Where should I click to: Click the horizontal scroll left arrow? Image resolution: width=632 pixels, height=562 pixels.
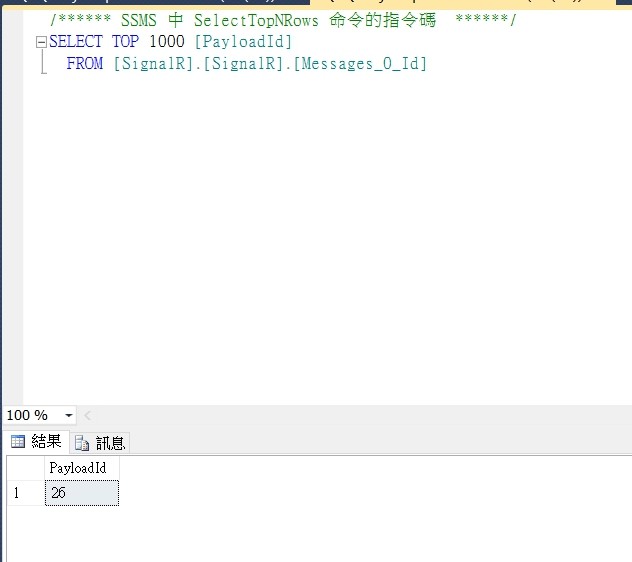(87, 415)
